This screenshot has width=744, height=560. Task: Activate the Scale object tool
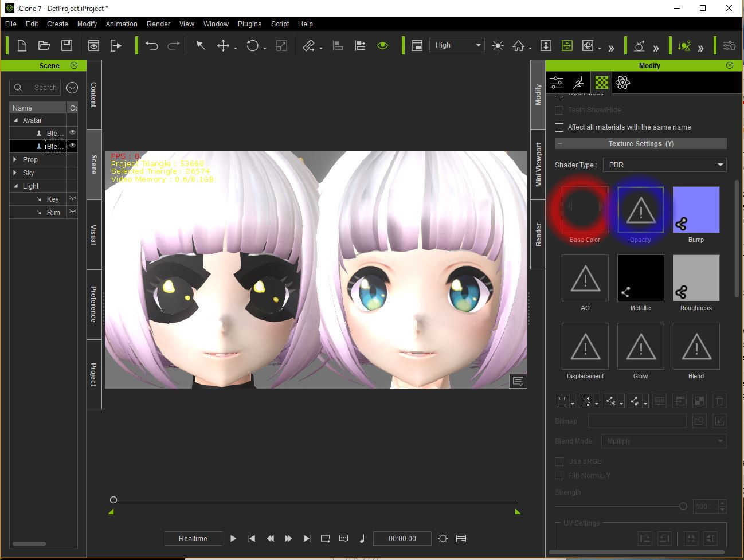tap(281, 45)
